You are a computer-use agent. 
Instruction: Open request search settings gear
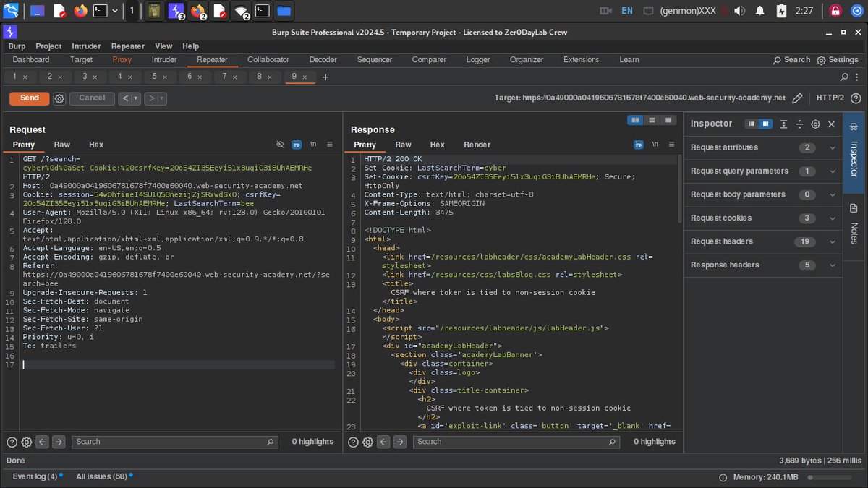coord(27,442)
